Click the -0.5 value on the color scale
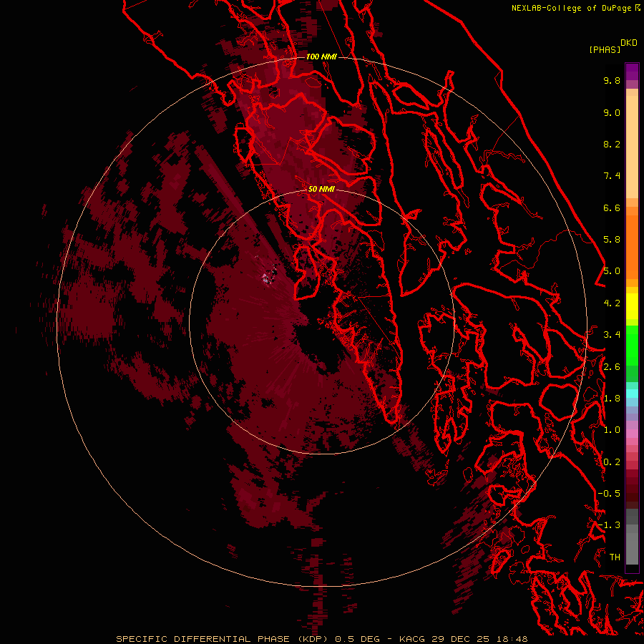This screenshot has height=644, width=644. pos(609,494)
